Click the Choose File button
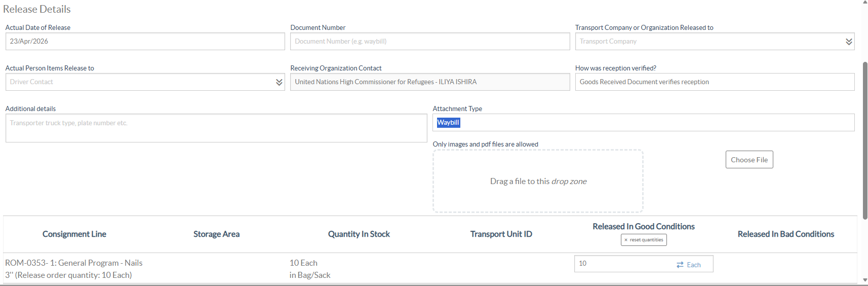The width and height of the screenshot is (868, 286). point(749,160)
